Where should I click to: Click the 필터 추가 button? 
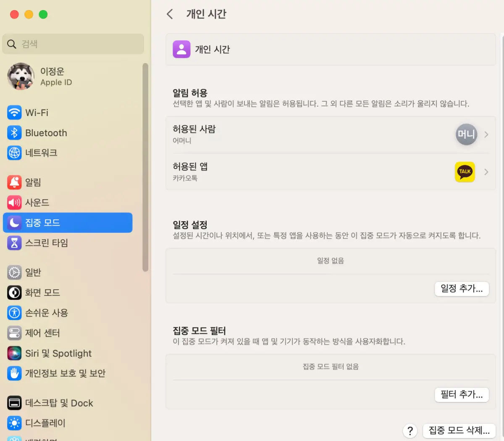[x=462, y=395]
